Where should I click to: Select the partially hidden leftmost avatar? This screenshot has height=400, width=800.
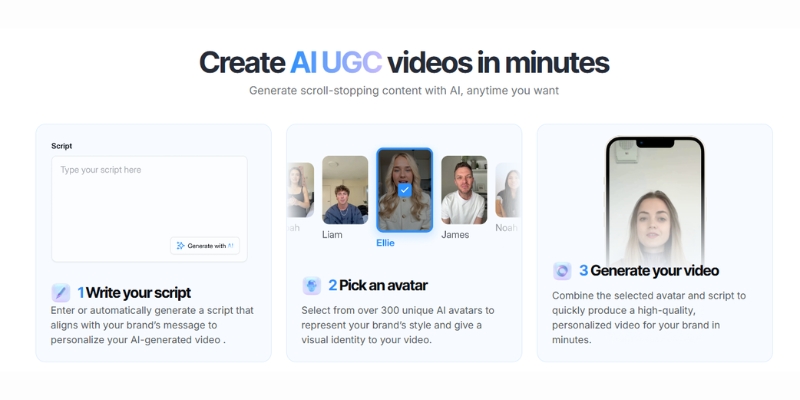(299, 189)
